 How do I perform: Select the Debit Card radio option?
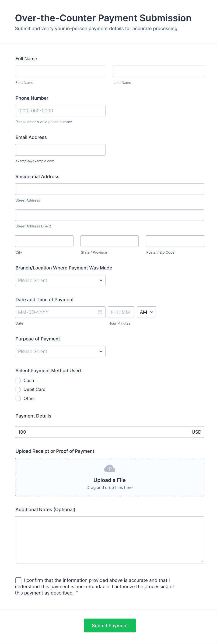coord(18,389)
